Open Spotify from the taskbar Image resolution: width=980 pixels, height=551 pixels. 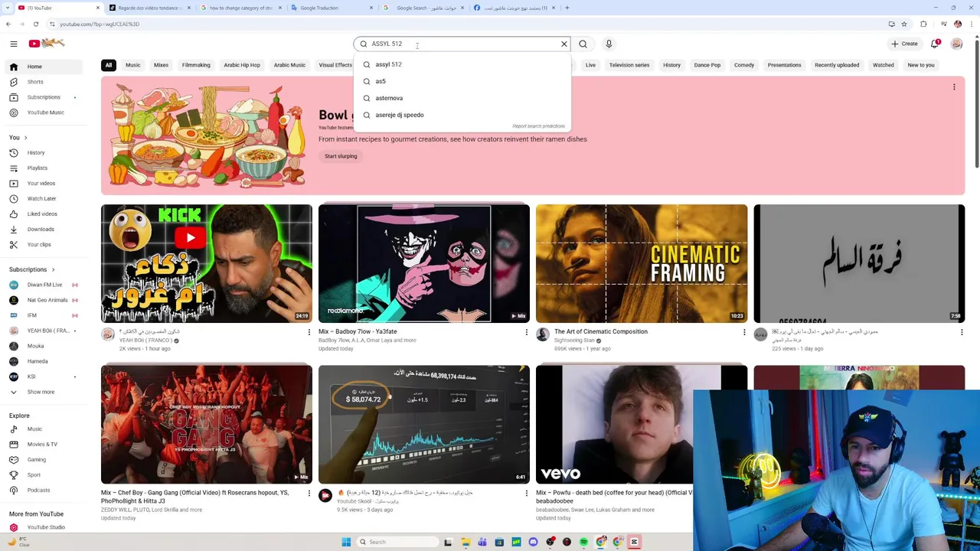pyautogui.click(x=583, y=542)
